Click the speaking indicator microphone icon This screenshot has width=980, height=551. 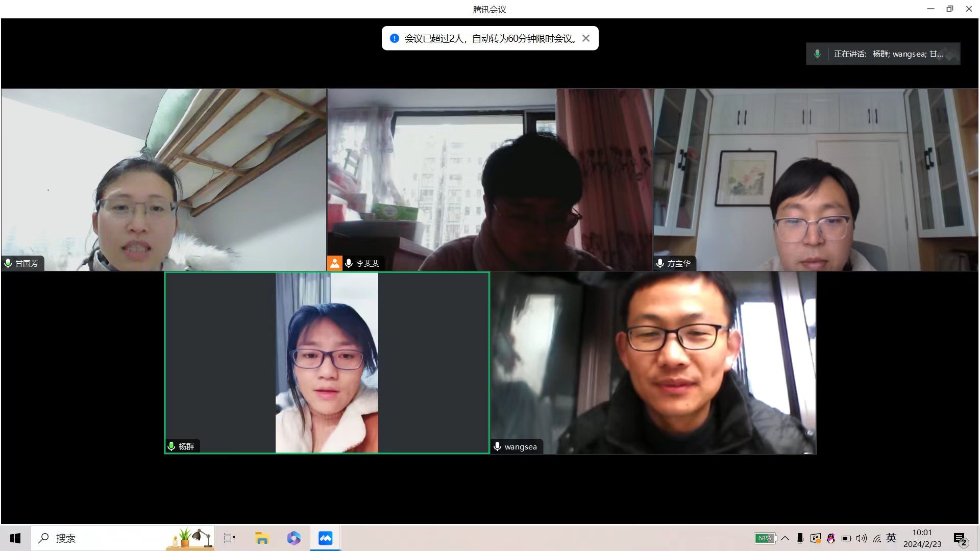tap(817, 54)
